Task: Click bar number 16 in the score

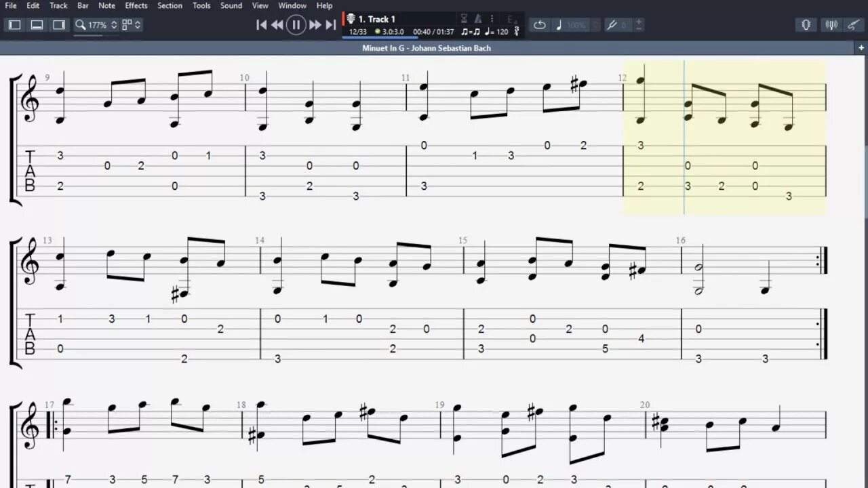Action: (x=681, y=241)
